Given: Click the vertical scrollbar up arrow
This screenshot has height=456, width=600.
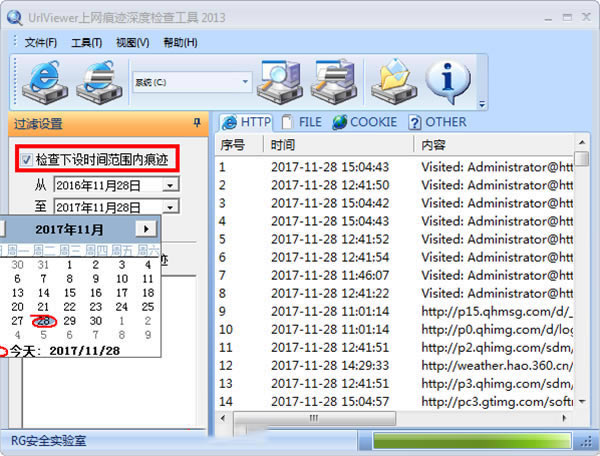Looking at the screenshot, I should click(582, 142).
